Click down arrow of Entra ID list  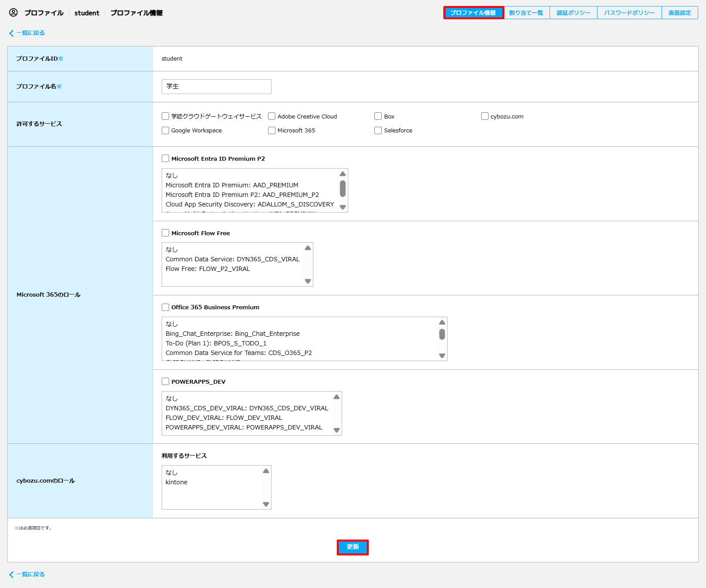point(343,207)
